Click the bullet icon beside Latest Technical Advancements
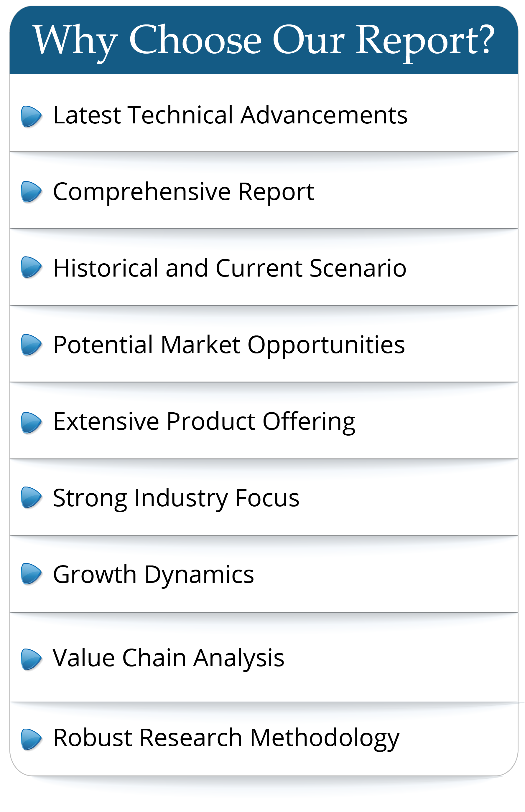 click(31, 116)
